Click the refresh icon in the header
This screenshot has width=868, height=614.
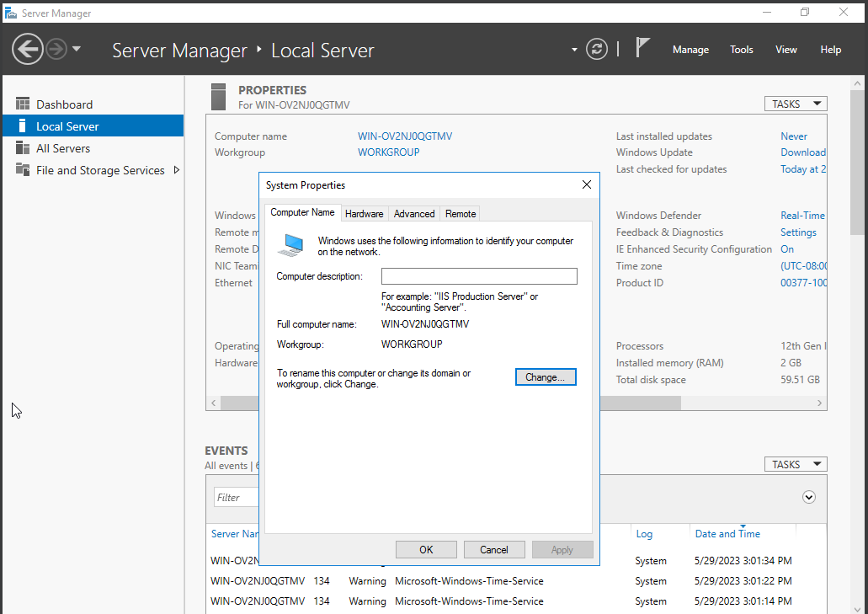click(597, 50)
